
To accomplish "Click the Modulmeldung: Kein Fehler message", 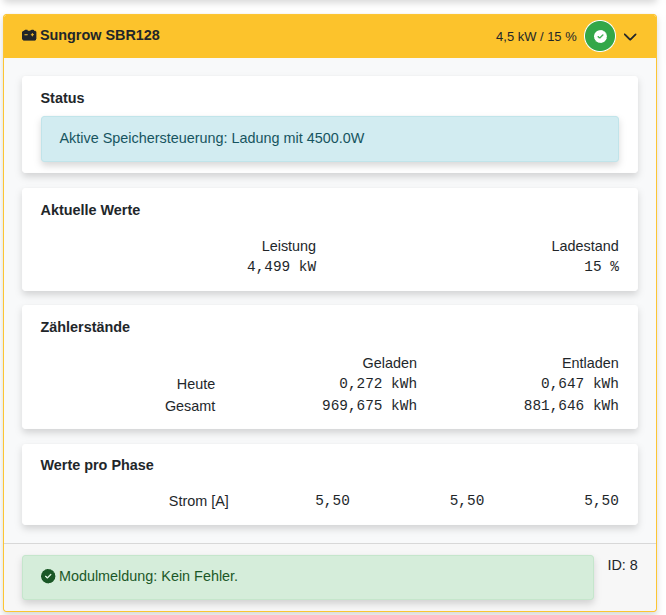I will pyautogui.click(x=148, y=576).
